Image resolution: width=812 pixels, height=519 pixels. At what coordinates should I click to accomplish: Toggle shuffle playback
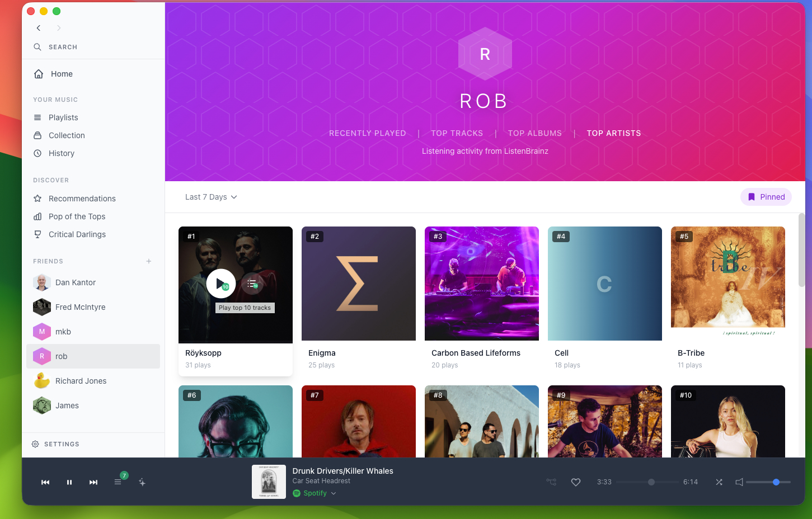[x=719, y=482]
